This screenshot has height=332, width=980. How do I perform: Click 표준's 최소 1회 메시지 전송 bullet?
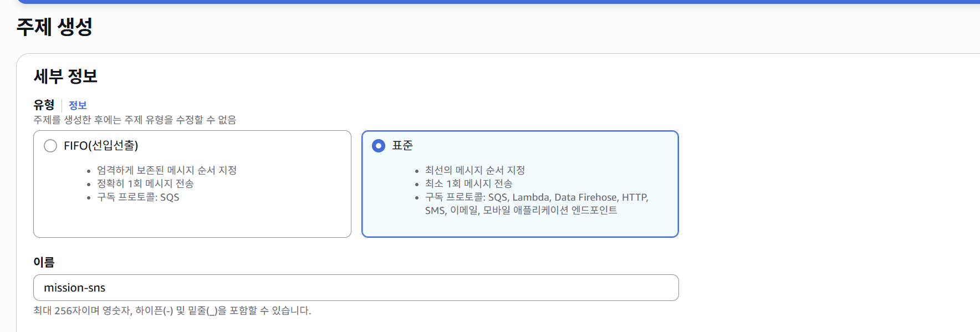coord(468,183)
